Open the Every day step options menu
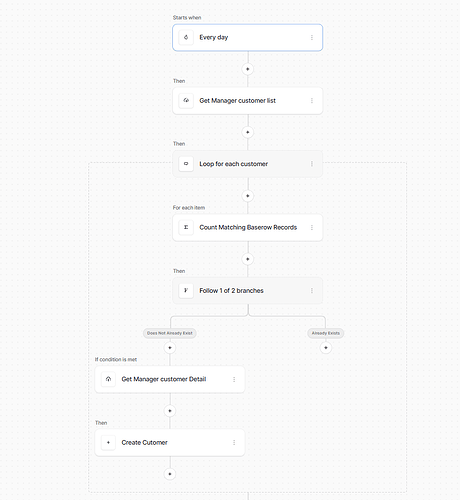The width and height of the screenshot is (460, 500). 312,37
